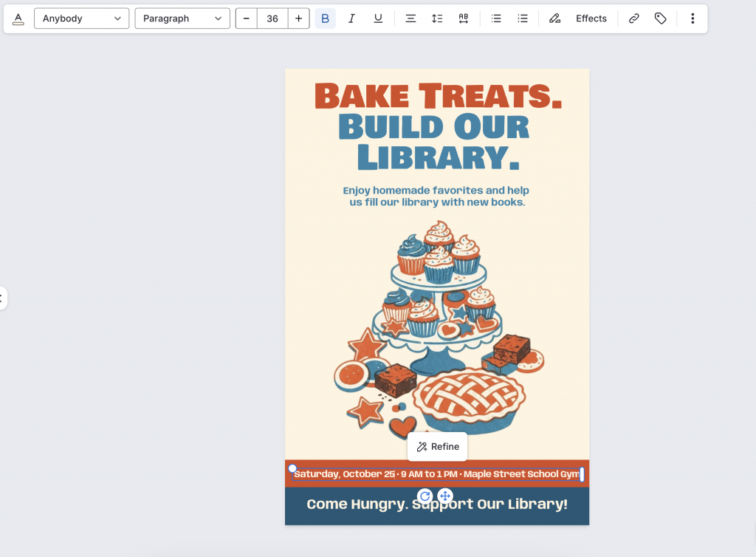This screenshot has width=756, height=557.
Task: Click the rotate handle below the text box
Action: (425, 496)
